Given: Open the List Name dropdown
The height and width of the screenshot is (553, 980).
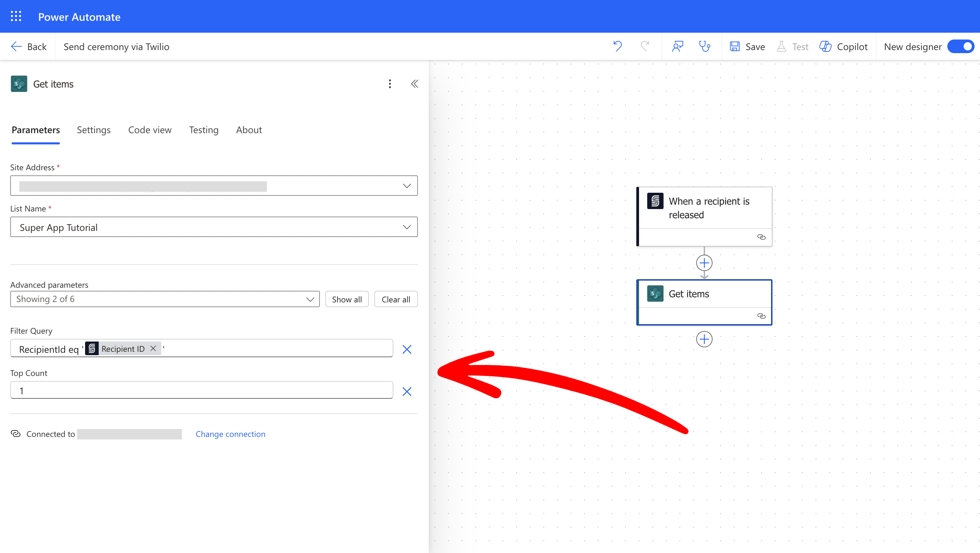Looking at the screenshot, I should coord(407,227).
